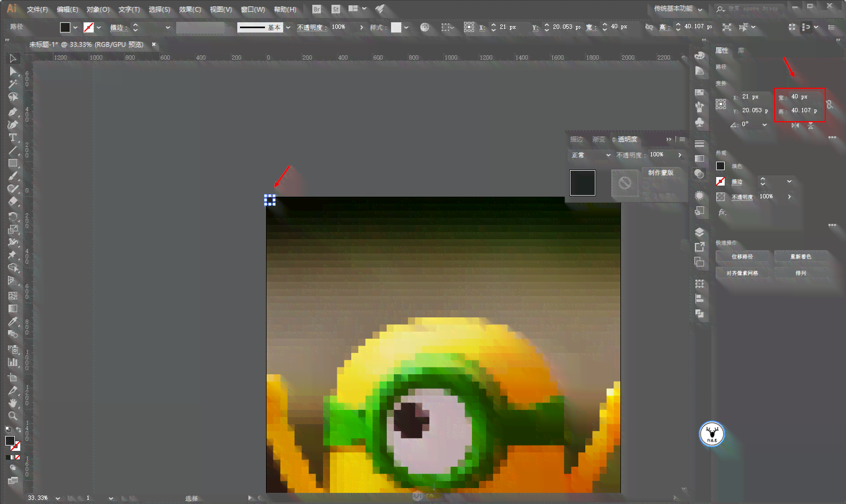Switch to the Gradient (渐变) panel tab
Image resolution: width=846 pixels, height=504 pixels.
(599, 139)
